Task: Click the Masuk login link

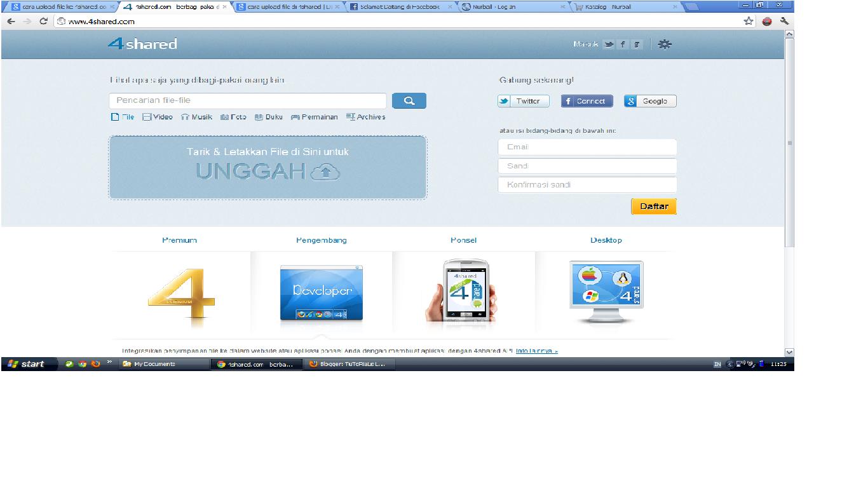Action: pyautogui.click(x=585, y=44)
